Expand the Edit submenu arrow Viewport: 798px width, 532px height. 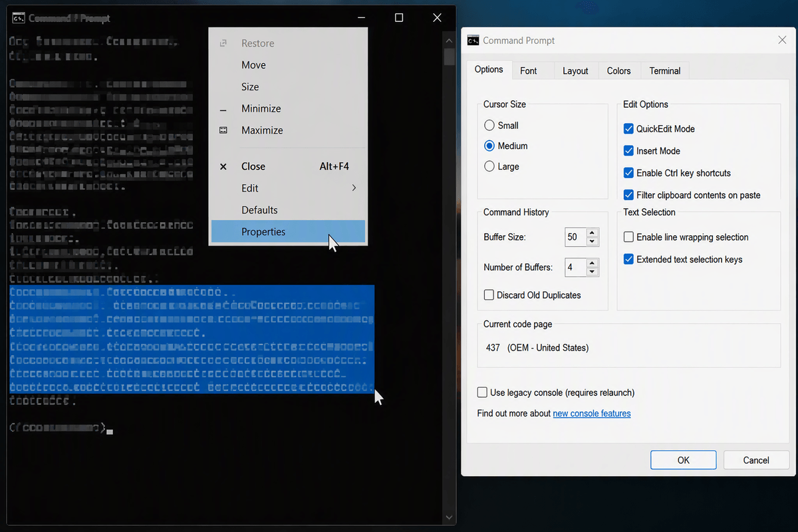point(354,188)
